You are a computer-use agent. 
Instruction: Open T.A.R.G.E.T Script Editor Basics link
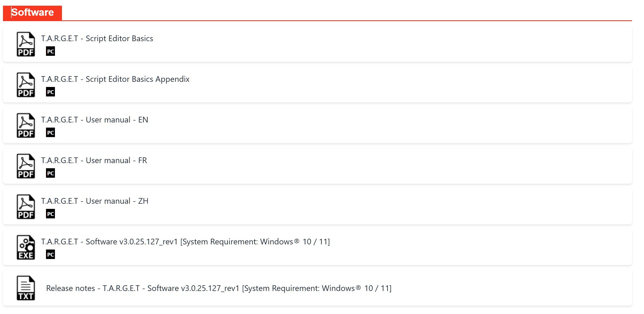(x=97, y=38)
